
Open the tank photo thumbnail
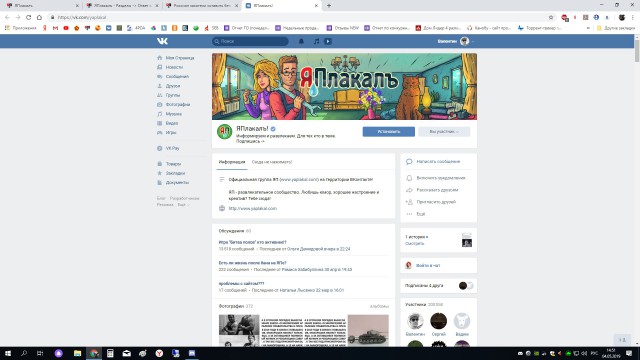click(368, 331)
